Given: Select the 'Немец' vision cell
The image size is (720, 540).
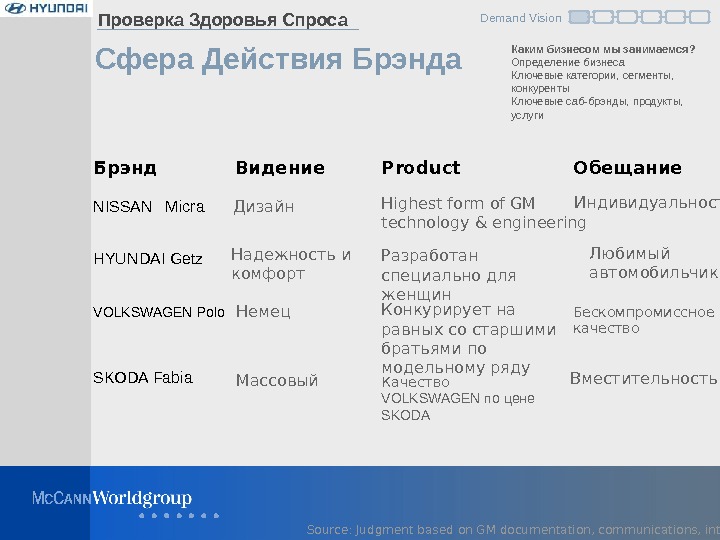Looking at the screenshot, I should 263,311.
